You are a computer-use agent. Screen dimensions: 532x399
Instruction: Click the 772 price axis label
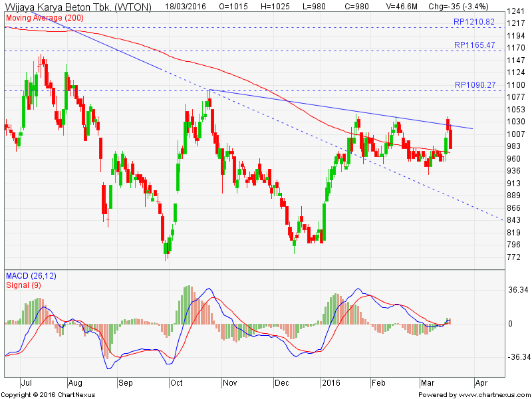[x=513, y=257]
